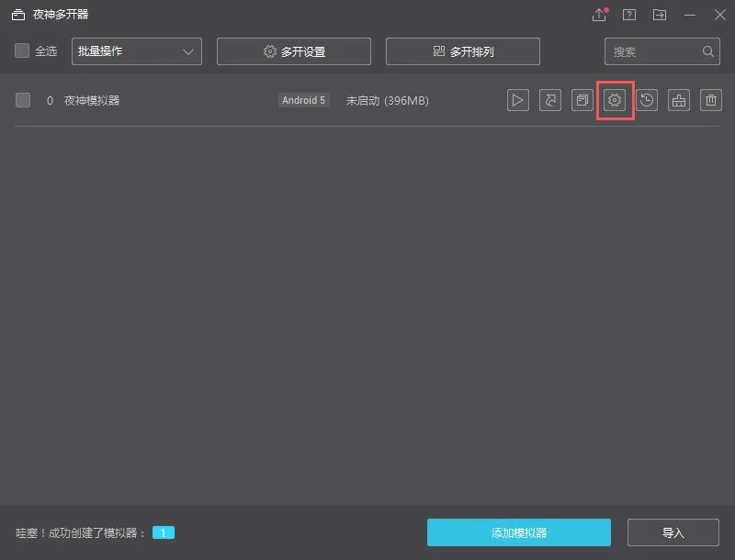Image resolution: width=735 pixels, height=560 pixels.
Task: Open settings gear for 夜神模拟器 row
Action: (x=615, y=100)
